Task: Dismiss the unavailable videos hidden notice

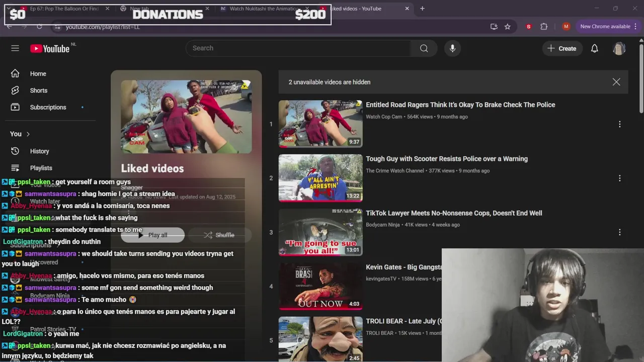Action: pos(616,82)
